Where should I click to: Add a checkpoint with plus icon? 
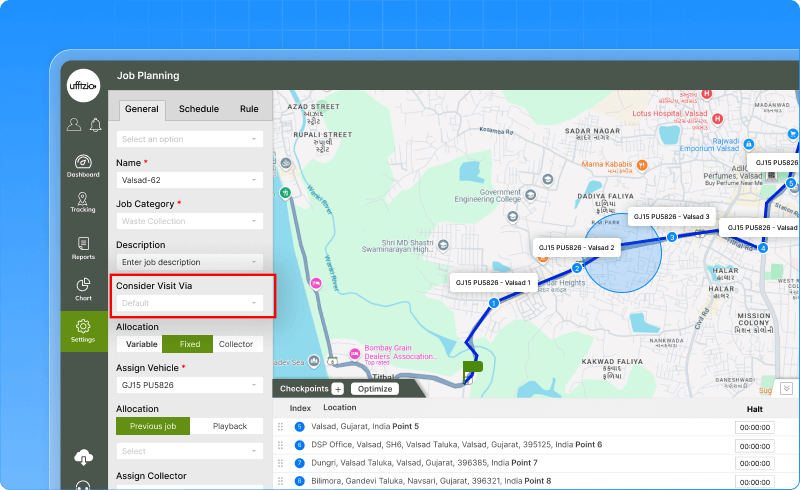point(337,389)
